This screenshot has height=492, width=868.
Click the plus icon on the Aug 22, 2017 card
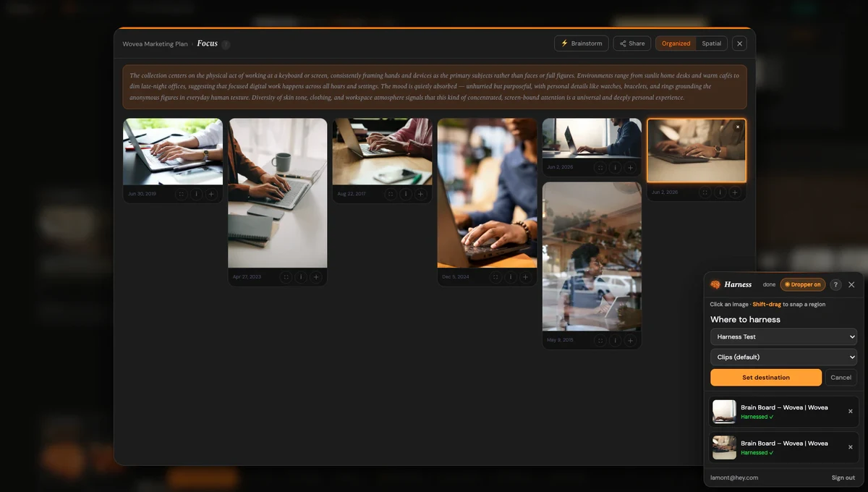tap(421, 194)
